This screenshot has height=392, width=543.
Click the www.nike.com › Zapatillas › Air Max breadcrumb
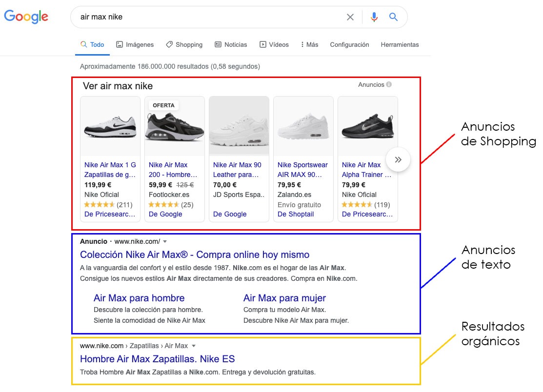(134, 346)
